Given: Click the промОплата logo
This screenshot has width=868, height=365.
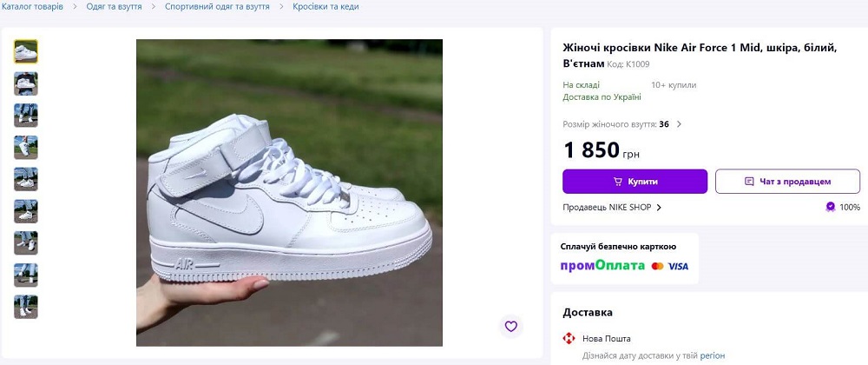Looking at the screenshot, I should tap(602, 266).
